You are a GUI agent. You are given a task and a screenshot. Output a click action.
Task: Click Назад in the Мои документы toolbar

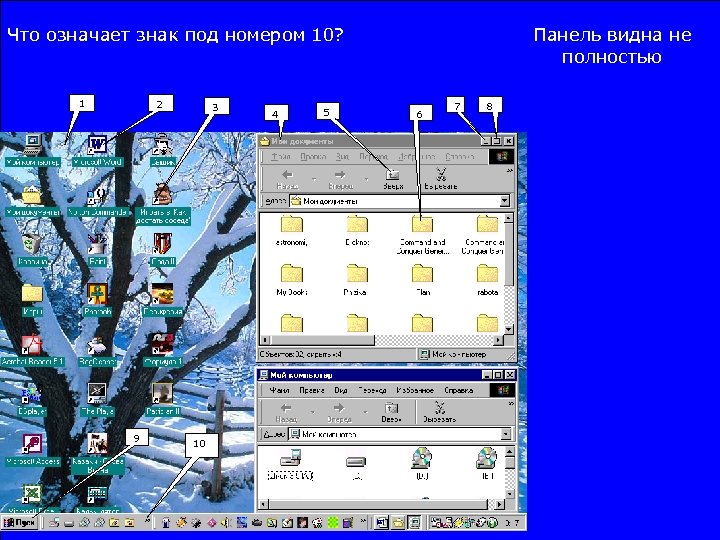(x=288, y=179)
